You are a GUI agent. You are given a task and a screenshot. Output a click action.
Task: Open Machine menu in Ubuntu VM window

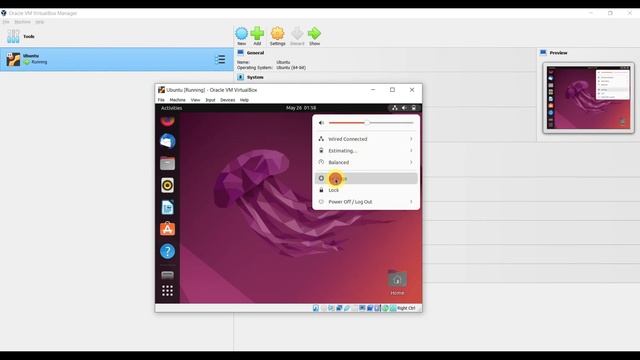(x=178, y=100)
